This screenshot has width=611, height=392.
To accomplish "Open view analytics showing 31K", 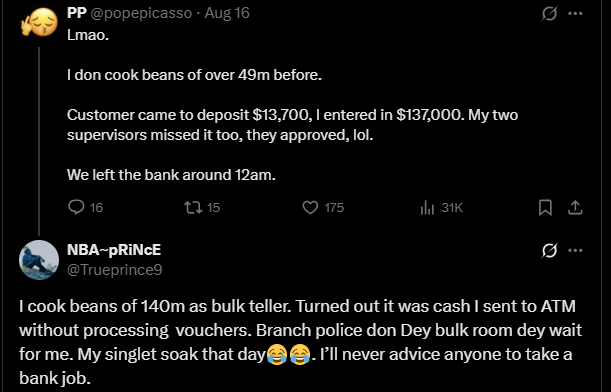I will coord(441,207).
